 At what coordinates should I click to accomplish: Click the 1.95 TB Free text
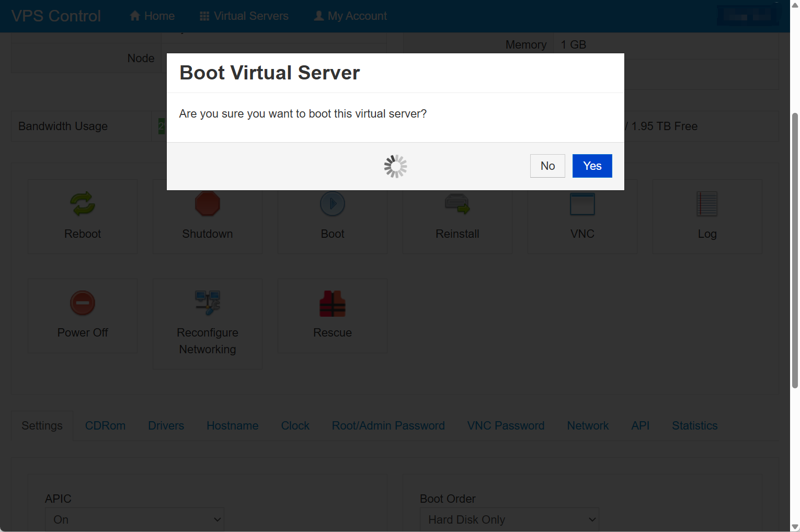tap(664, 126)
